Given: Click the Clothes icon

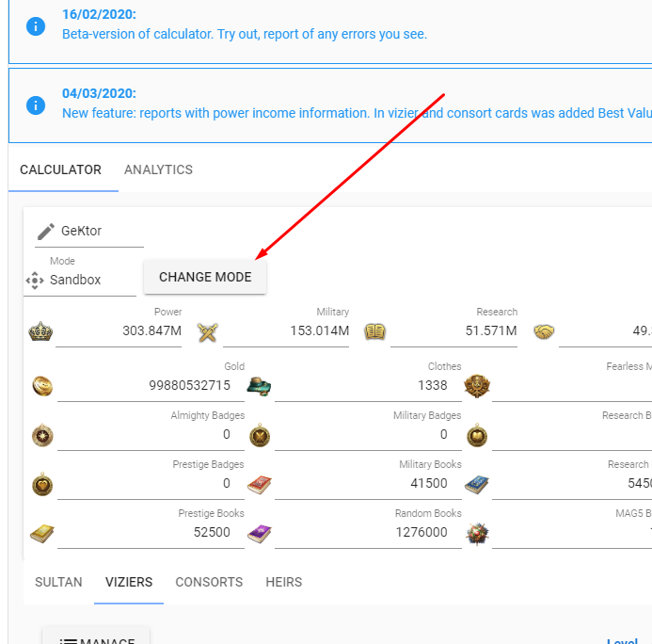Looking at the screenshot, I should click(260, 386).
